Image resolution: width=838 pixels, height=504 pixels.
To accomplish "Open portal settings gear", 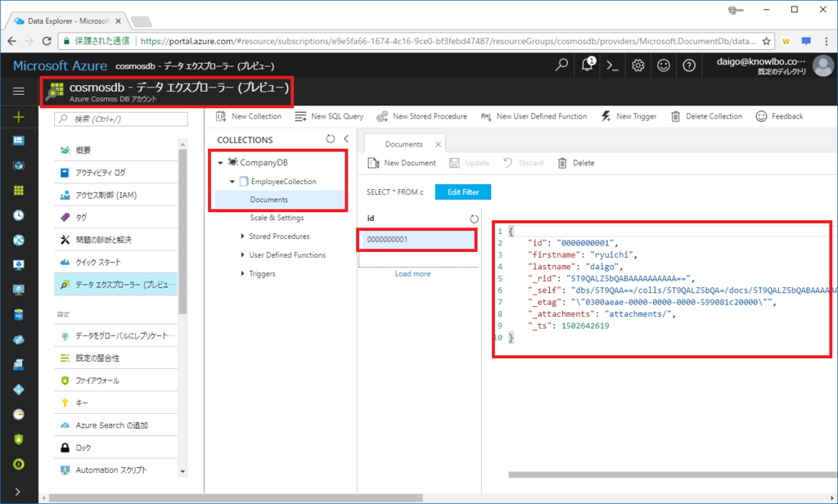I will pyautogui.click(x=638, y=65).
